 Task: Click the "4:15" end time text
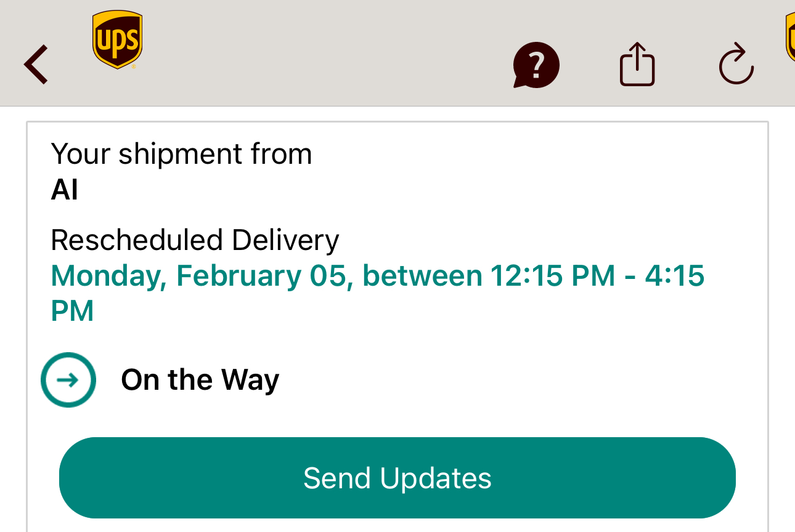pyautogui.click(x=674, y=275)
